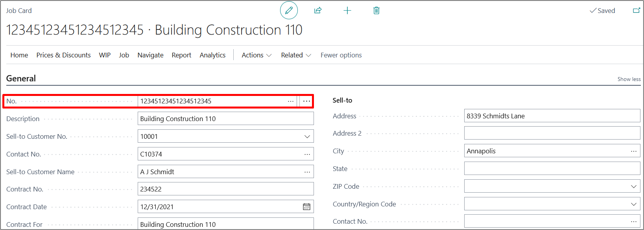644x230 pixels.
Task: Open the Actions menu
Action: 256,55
